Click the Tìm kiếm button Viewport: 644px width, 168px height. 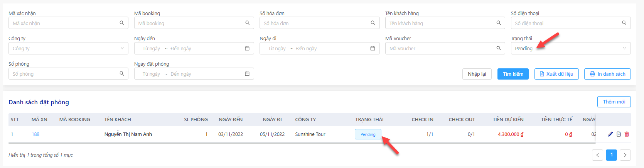513,74
